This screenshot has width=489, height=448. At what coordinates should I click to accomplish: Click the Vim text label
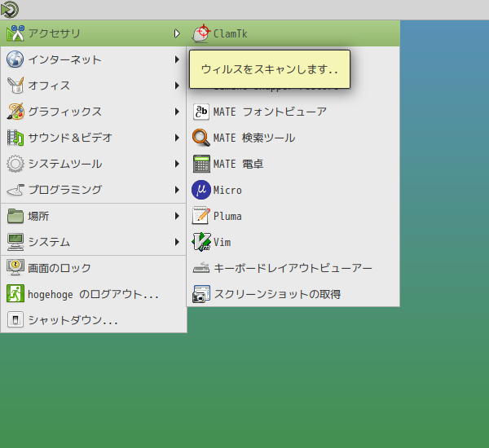222,242
